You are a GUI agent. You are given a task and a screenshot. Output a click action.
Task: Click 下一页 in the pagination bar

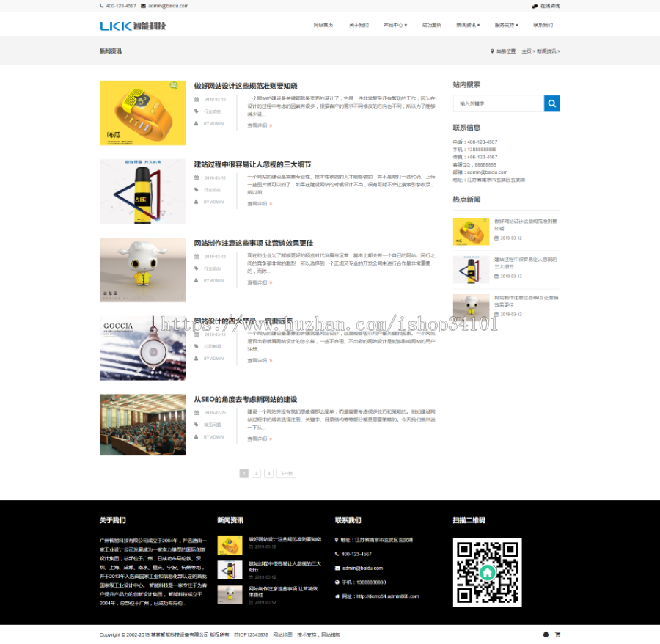(285, 473)
